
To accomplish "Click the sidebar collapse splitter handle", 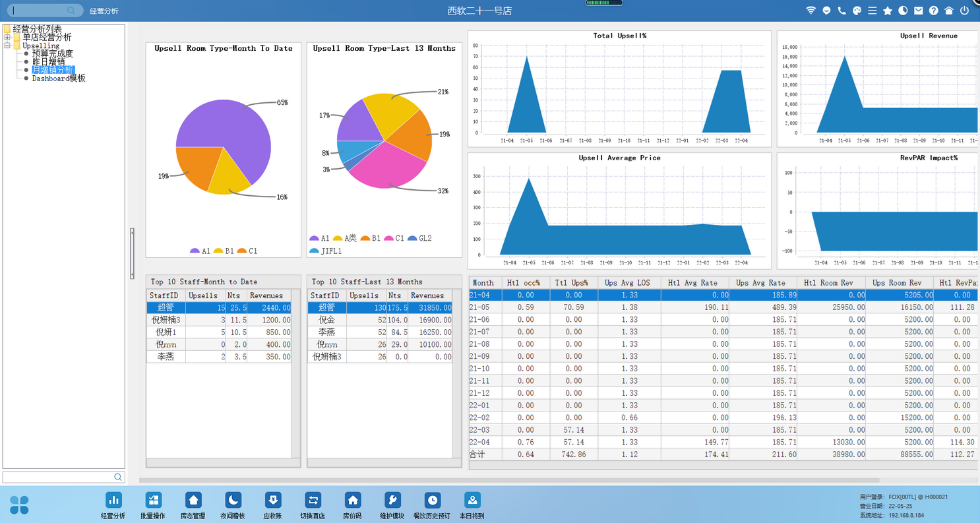I will pyautogui.click(x=132, y=253).
